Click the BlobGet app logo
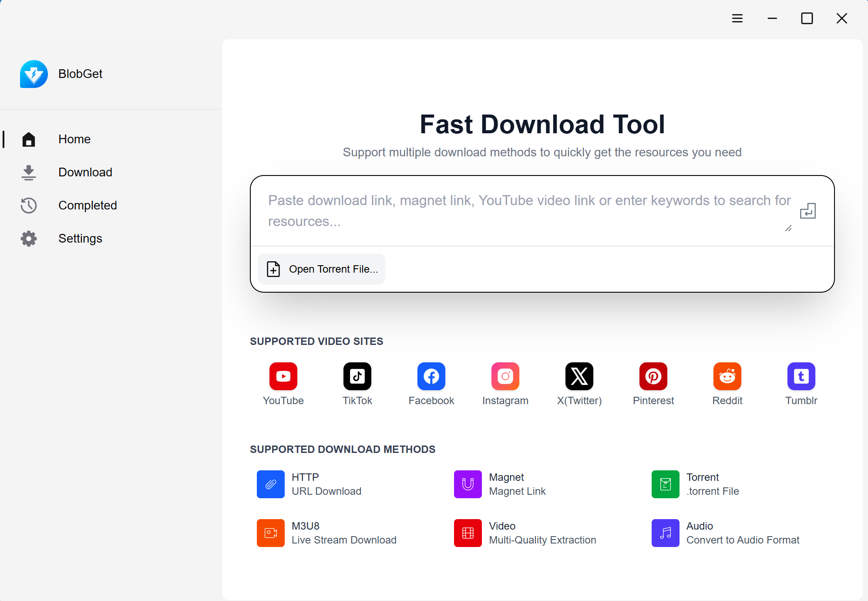868x601 pixels. coord(34,74)
